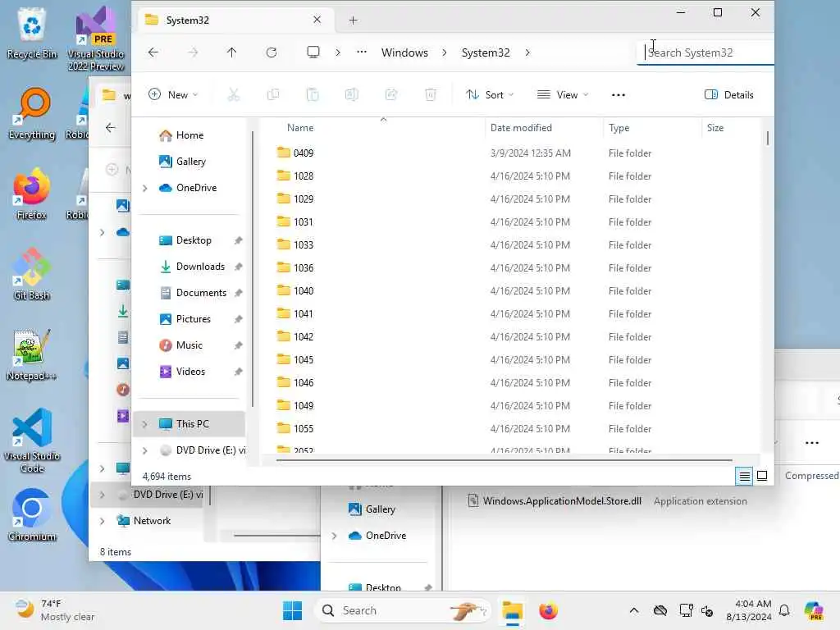This screenshot has height=630, width=840.
Task: Create a New item
Action: [x=173, y=95]
